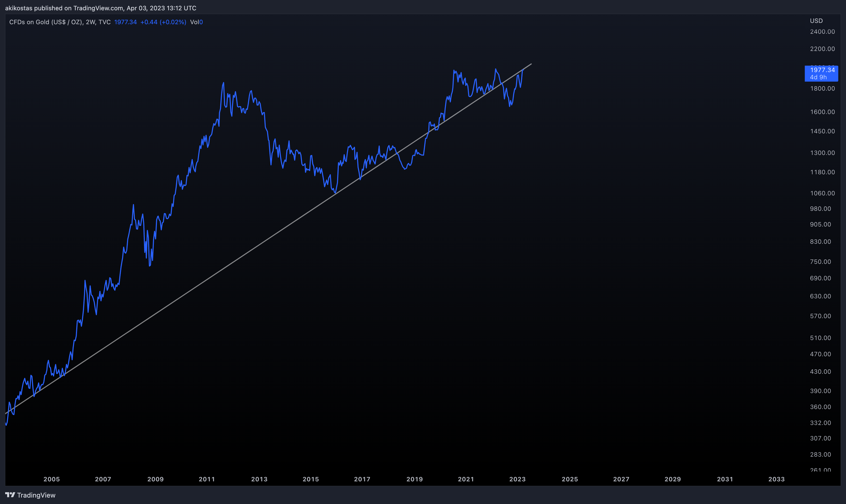Click the +0.44 (+0.02%) change value
Screen dimensions: 846x504
click(163, 22)
